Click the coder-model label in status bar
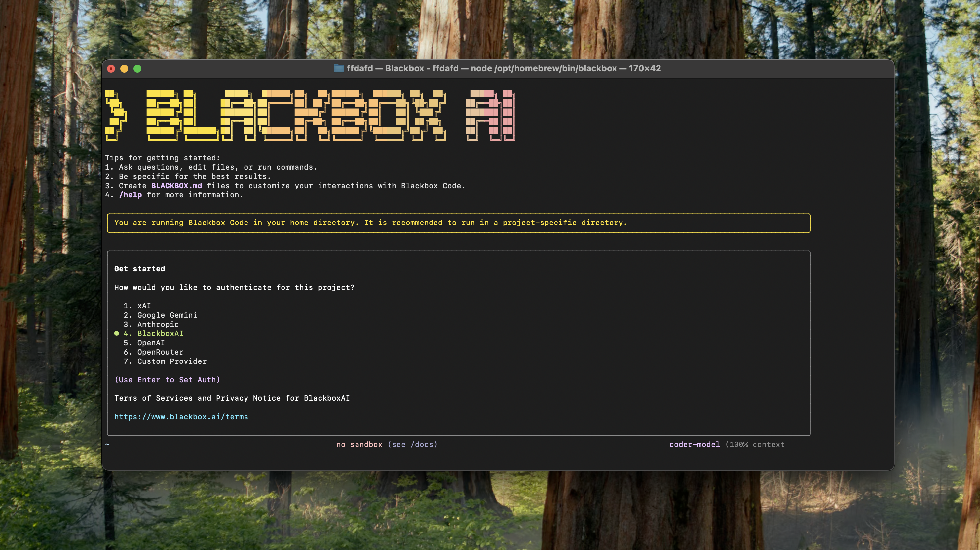 [x=694, y=444]
